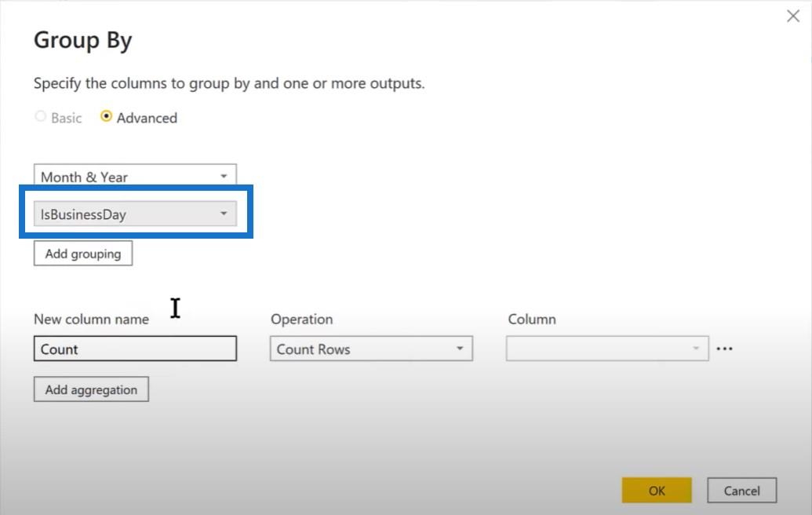Click the IsBusinessDay dropdown arrow
Viewport: 812px width, 515px height.
point(224,214)
